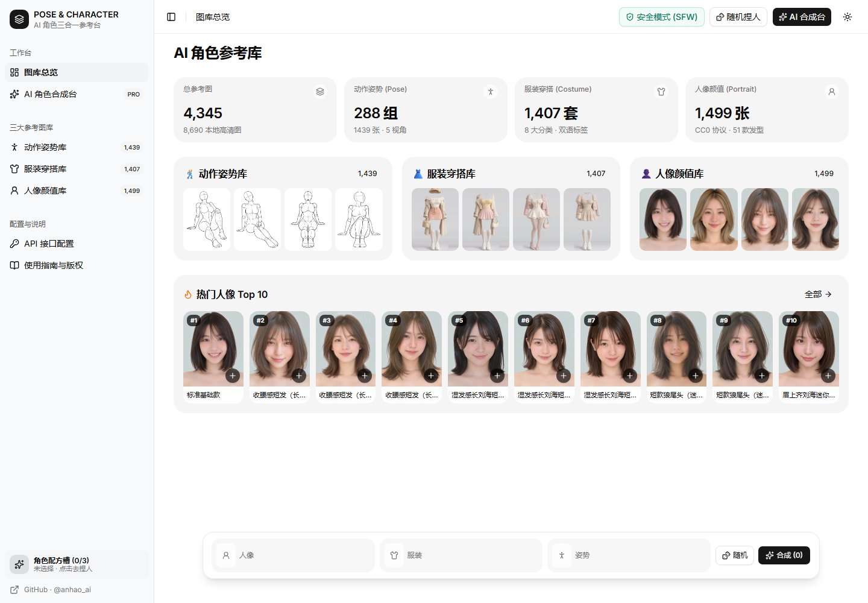Select 图库总览 in sidebar

point(77,72)
